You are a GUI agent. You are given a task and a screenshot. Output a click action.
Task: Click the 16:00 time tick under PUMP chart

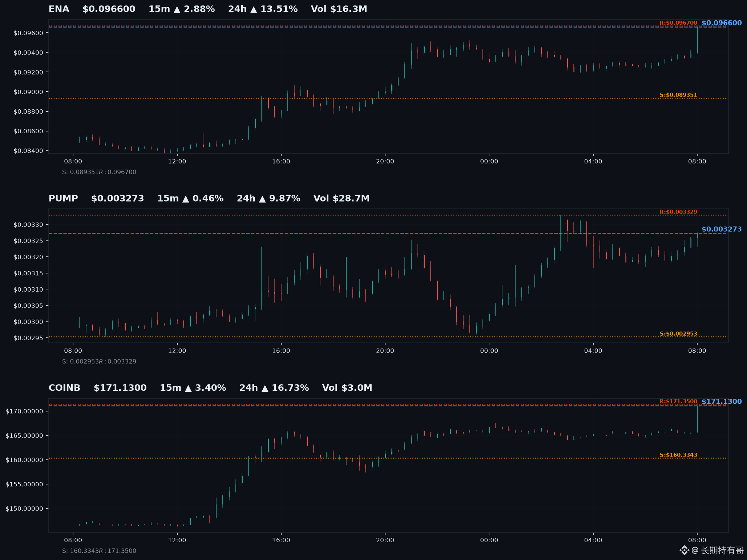tap(281, 351)
